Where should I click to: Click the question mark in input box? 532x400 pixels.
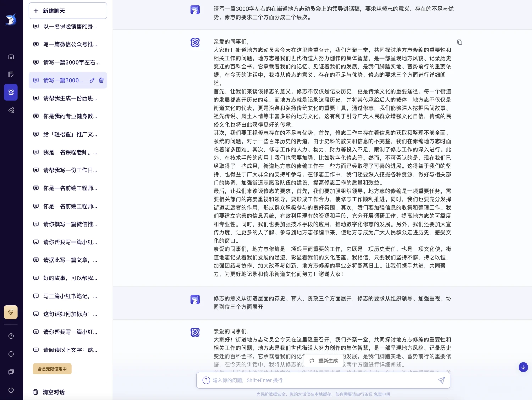click(x=206, y=380)
